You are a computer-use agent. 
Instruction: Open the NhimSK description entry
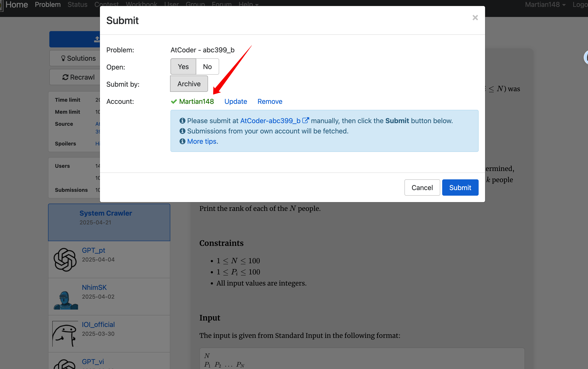(109, 296)
